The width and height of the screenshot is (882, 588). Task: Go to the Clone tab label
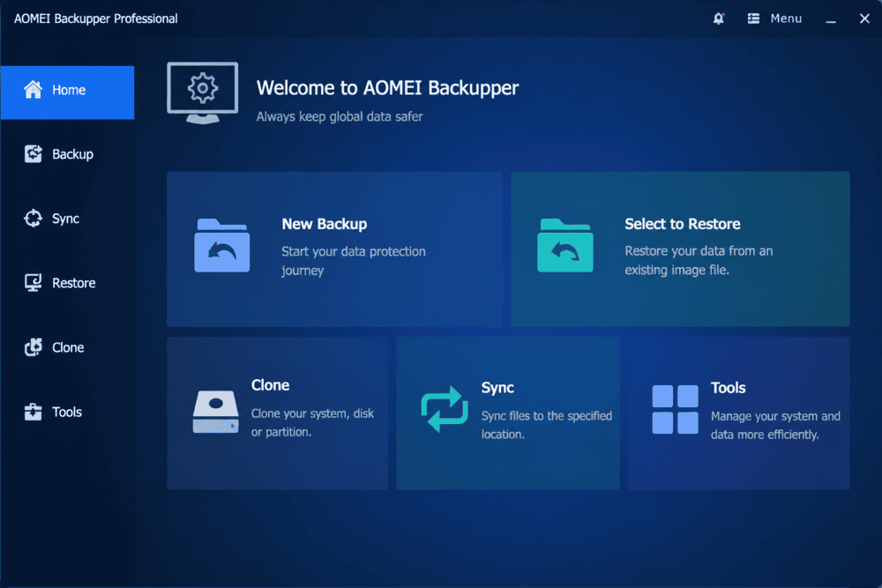(68, 347)
